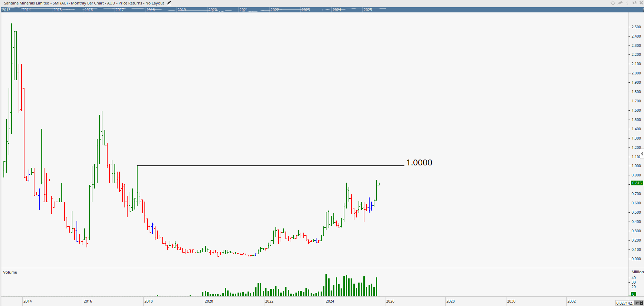The height and width of the screenshot is (306, 644).
Task: Select 2024 in the top navigator bar
Action: 337,10
